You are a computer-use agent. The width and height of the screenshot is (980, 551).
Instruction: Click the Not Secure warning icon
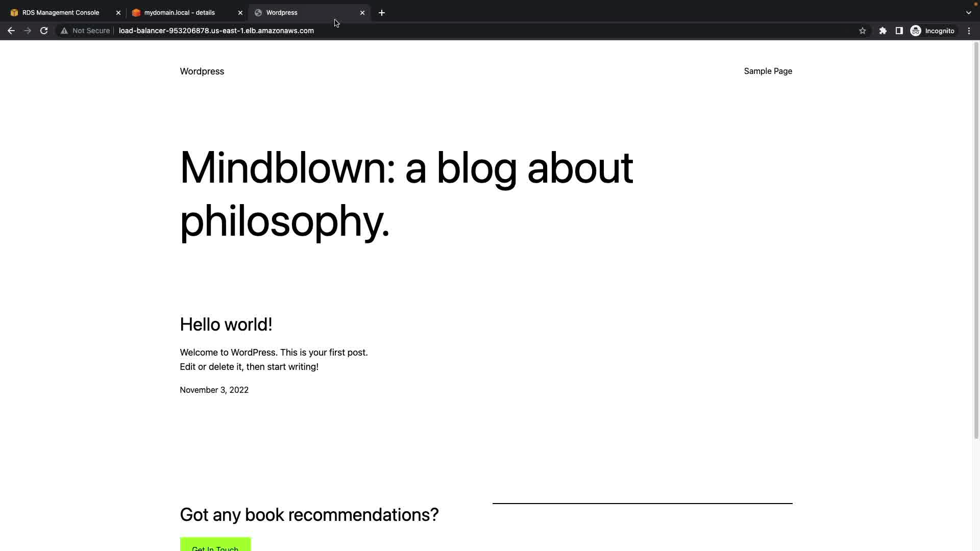(x=64, y=31)
